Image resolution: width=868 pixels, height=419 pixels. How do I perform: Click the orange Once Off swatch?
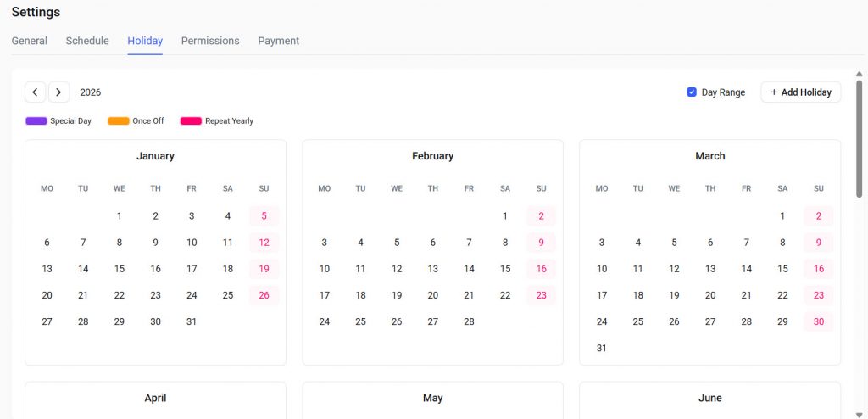click(x=119, y=121)
